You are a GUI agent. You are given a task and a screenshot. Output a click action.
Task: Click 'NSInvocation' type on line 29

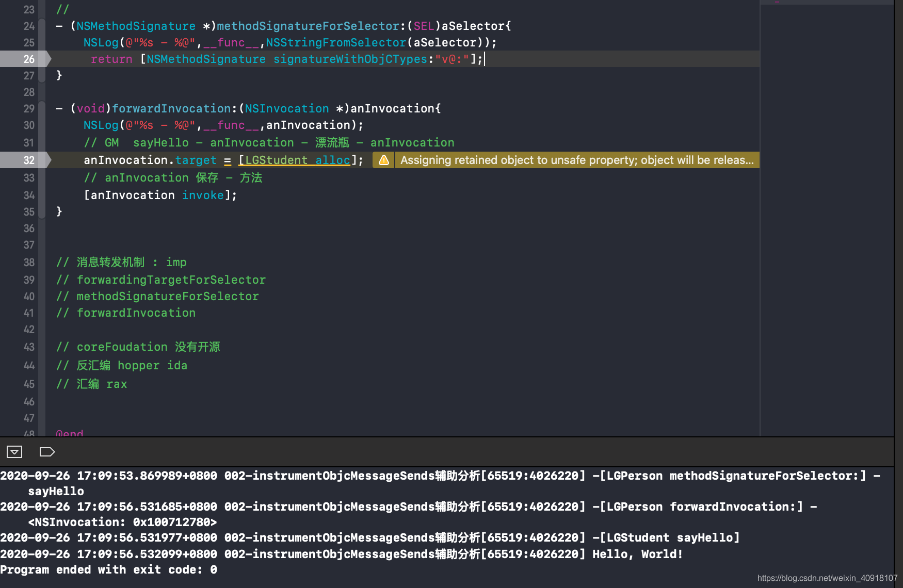287,108
